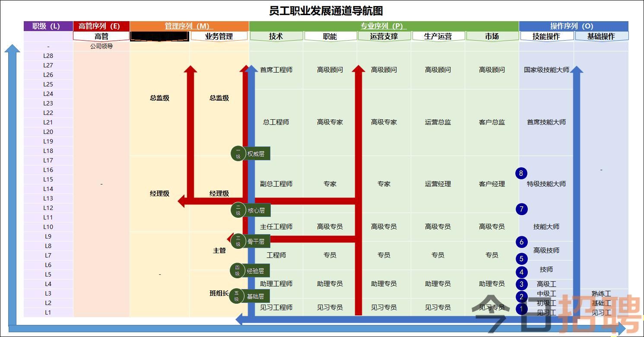Select the 班组长 cell
The height and width of the screenshot is (337, 644).
pyautogui.click(x=219, y=293)
